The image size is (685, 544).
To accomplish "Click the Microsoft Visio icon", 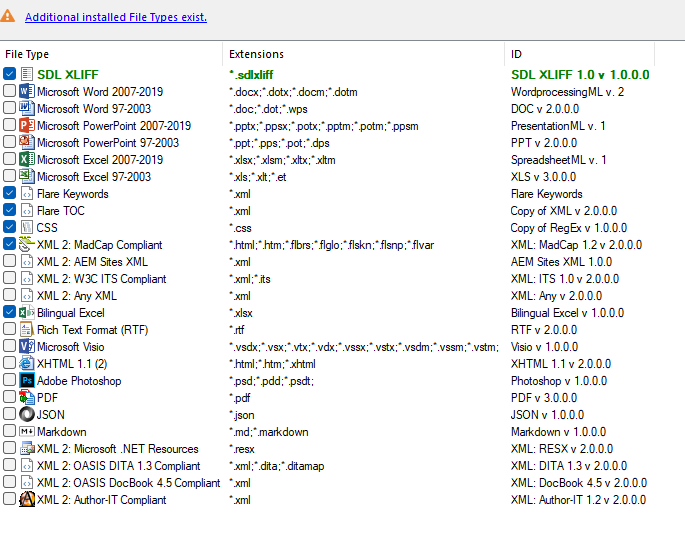I will pos(27,346).
